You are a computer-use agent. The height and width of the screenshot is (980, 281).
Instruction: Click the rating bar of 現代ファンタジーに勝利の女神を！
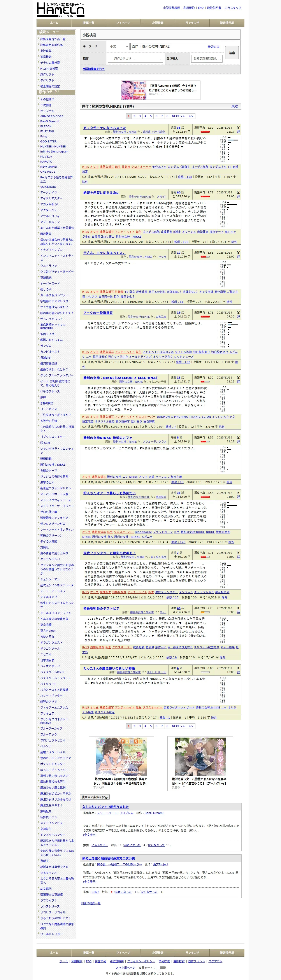tap(205, 557)
